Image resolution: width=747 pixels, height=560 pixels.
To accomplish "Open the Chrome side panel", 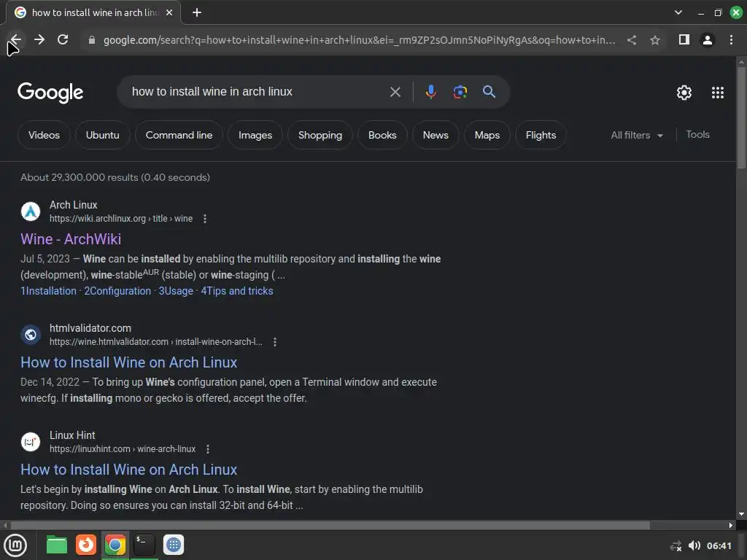I will pos(684,40).
